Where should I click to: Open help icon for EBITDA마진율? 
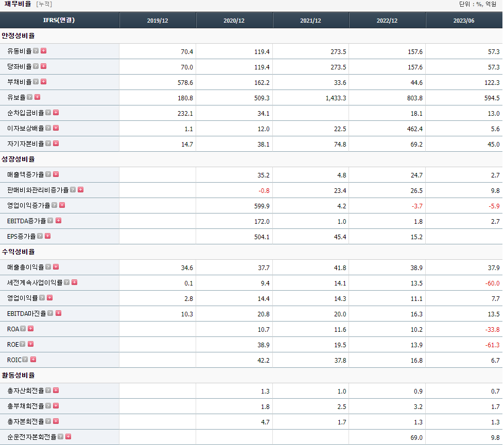pyautogui.click(x=50, y=313)
